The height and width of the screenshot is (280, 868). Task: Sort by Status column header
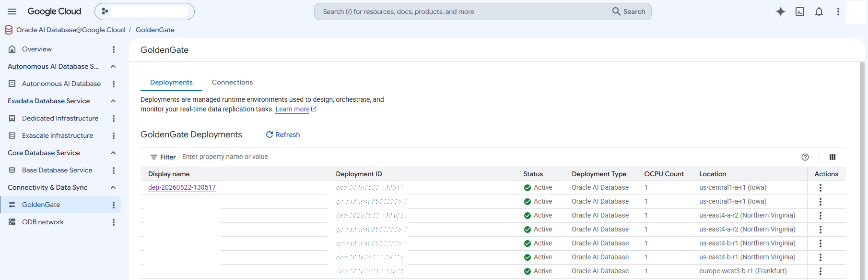(533, 174)
